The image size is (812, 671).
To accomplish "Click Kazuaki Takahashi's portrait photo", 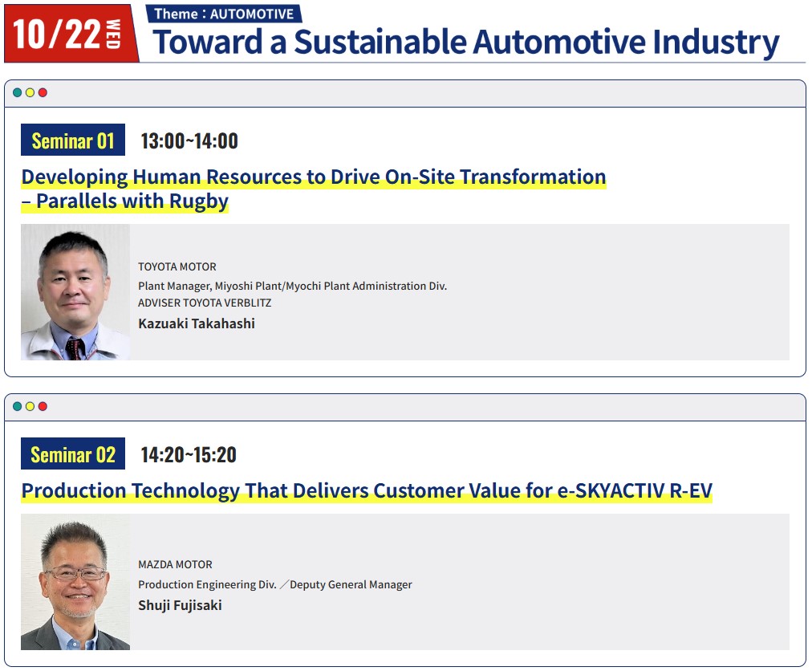I will 75,292.
